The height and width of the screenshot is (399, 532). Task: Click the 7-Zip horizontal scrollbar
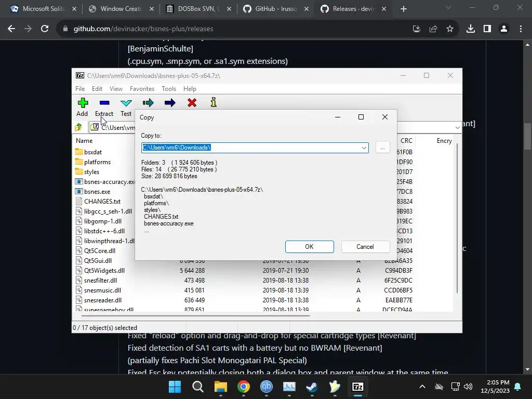(x=196, y=316)
